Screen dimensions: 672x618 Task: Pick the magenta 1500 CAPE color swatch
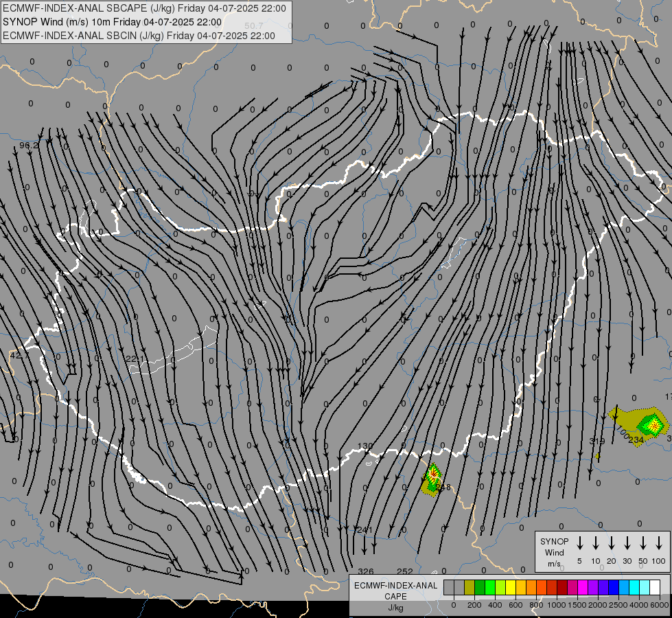click(x=583, y=587)
